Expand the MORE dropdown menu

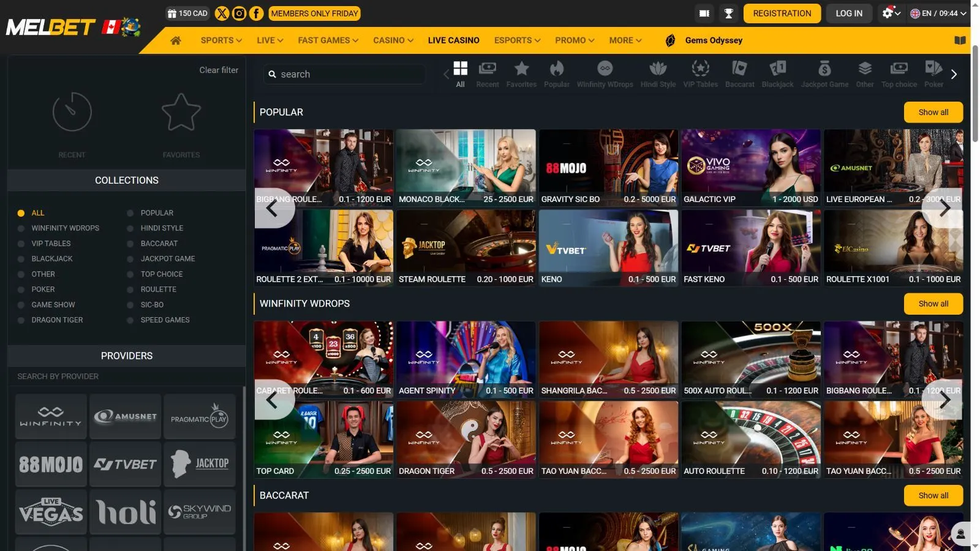[x=625, y=40]
